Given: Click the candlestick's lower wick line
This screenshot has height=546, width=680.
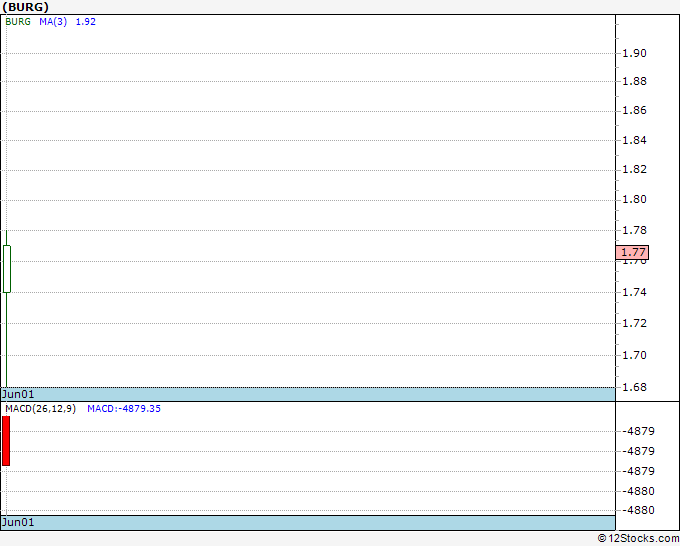Looking at the screenshot, I should (x=7, y=340).
